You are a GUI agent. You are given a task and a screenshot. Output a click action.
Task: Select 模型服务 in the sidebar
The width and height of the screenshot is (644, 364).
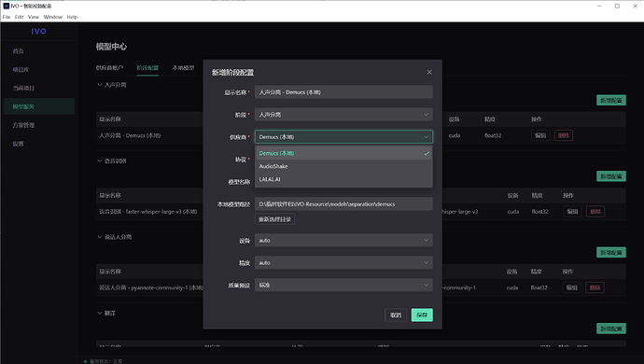coord(38,106)
